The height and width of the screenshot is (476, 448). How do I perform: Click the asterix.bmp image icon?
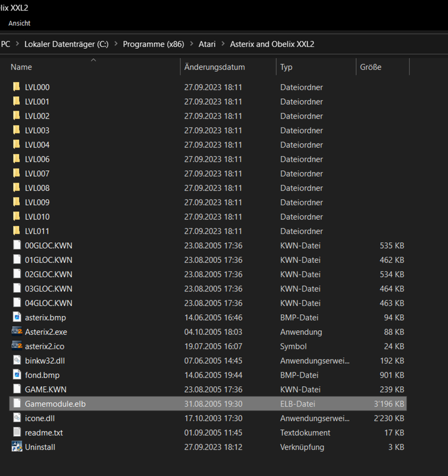coord(17,317)
